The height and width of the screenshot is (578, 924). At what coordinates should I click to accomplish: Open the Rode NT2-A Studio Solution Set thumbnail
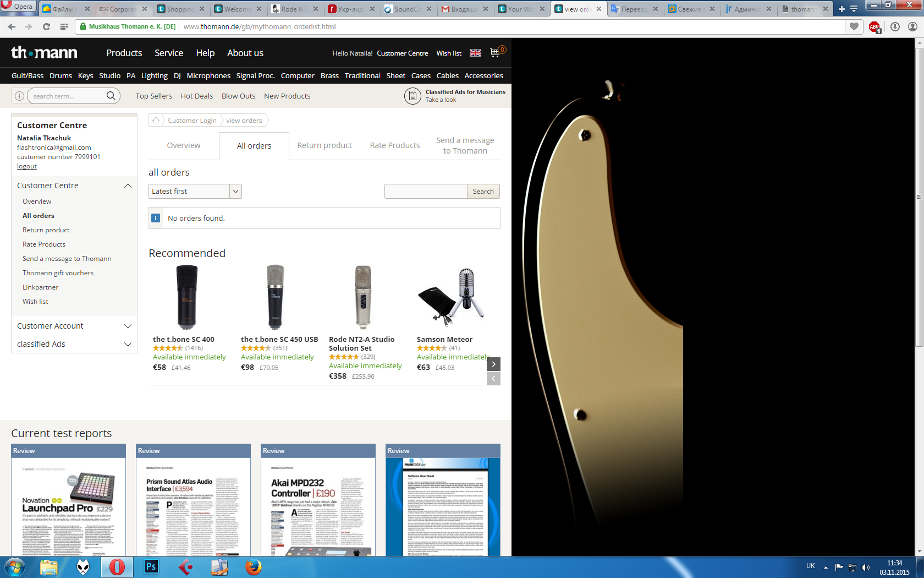point(363,297)
